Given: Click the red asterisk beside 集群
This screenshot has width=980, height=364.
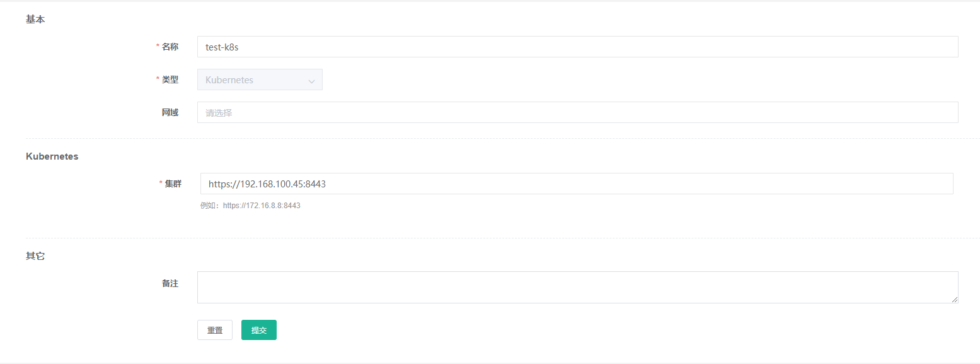Looking at the screenshot, I should [161, 184].
